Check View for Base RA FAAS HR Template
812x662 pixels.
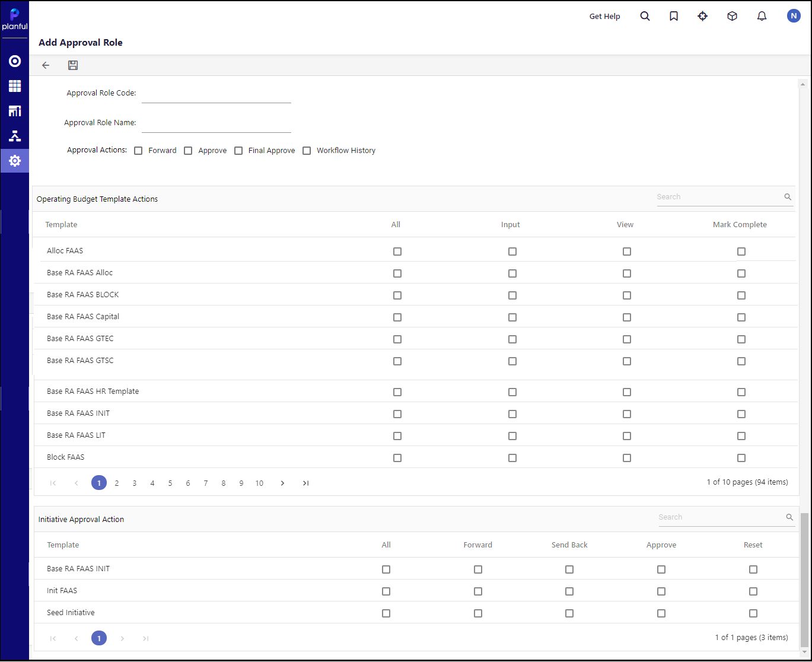click(x=627, y=392)
